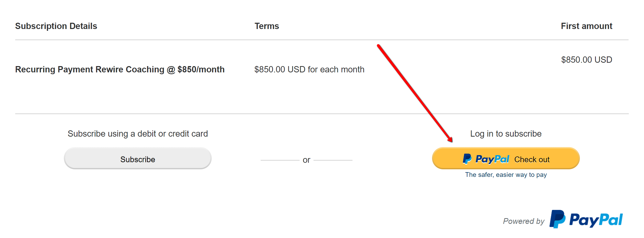The width and height of the screenshot is (644, 238).
Task: Click the red arrow annotation tip
Action: pyautogui.click(x=451, y=140)
